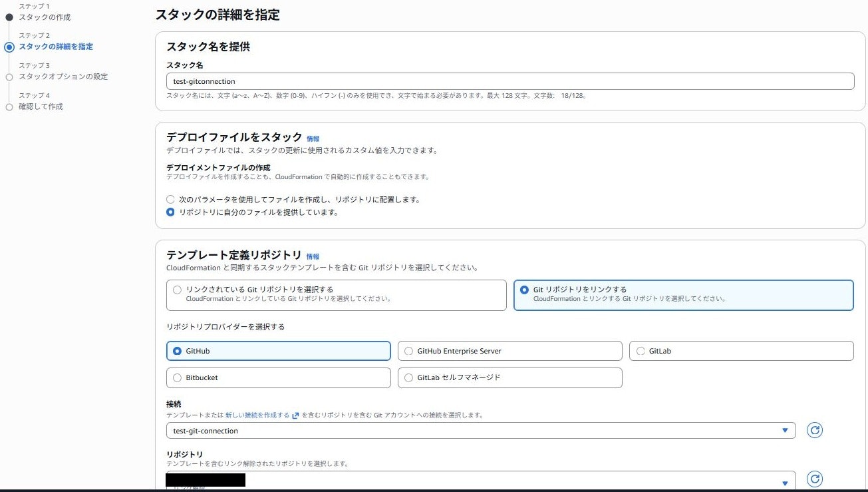This screenshot has width=868, height=492.
Task: Select GitLab セルフマネージド provider
Action: click(509, 377)
